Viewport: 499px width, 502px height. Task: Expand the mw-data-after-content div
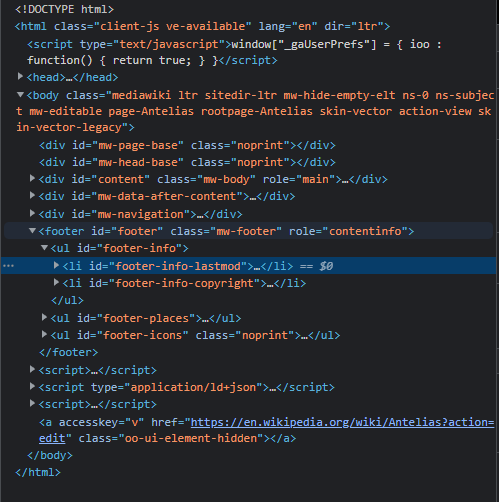tap(32, 195)
